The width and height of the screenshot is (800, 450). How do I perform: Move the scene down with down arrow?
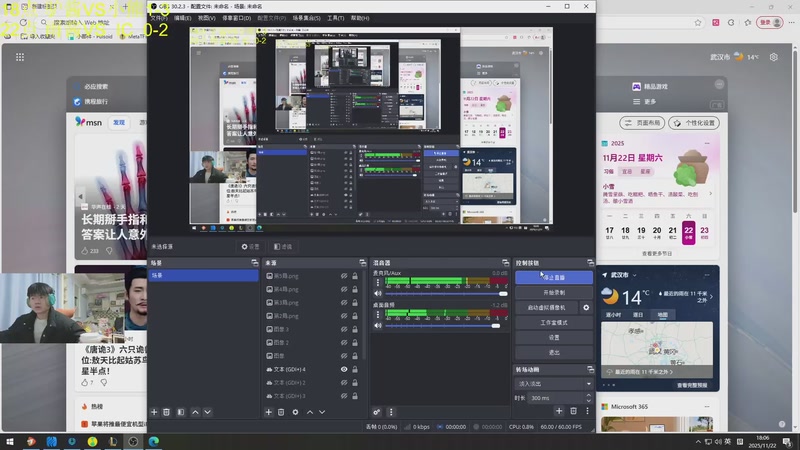click(208, 412)
